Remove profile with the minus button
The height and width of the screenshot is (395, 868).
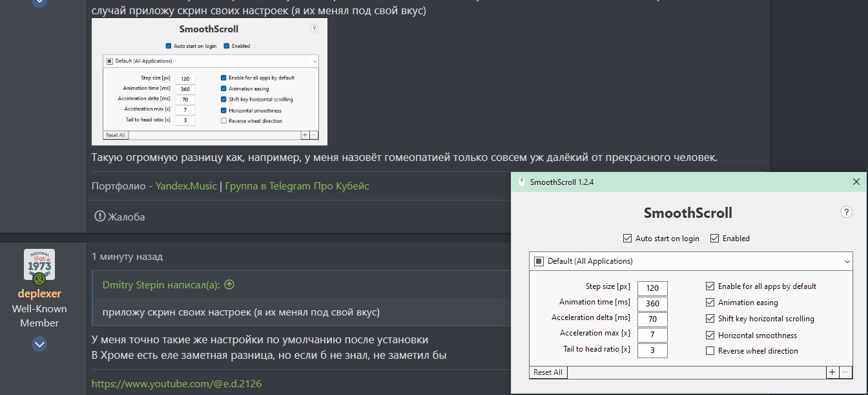coord(845,372)
